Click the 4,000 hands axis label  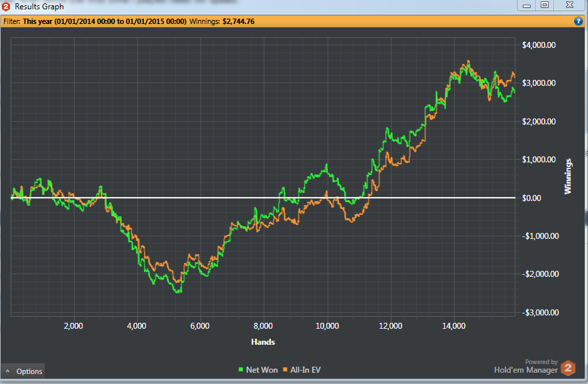point(137,326)
